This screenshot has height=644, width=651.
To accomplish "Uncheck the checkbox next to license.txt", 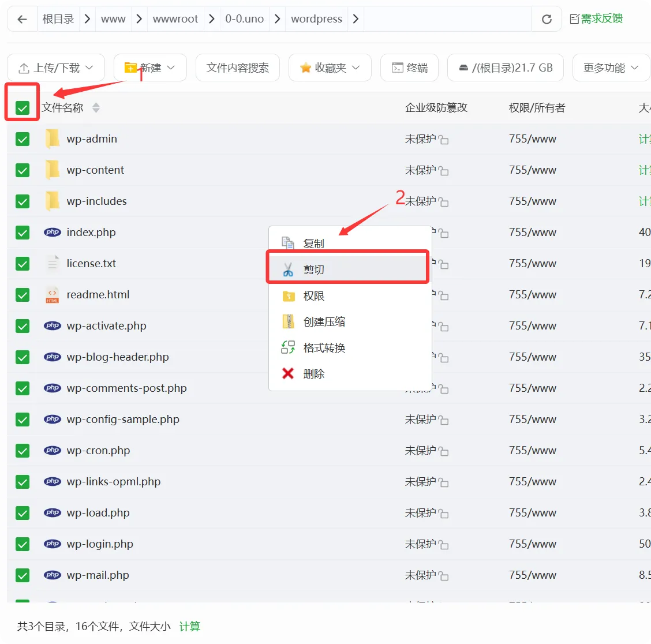I will (22, 263).
